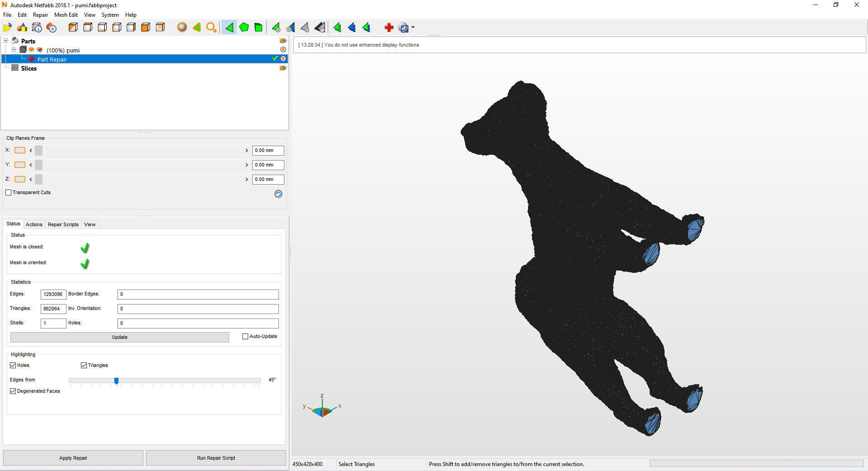868x471 pixels.
Task: Choose the select shells green cube tool
Action: [258, 28]
